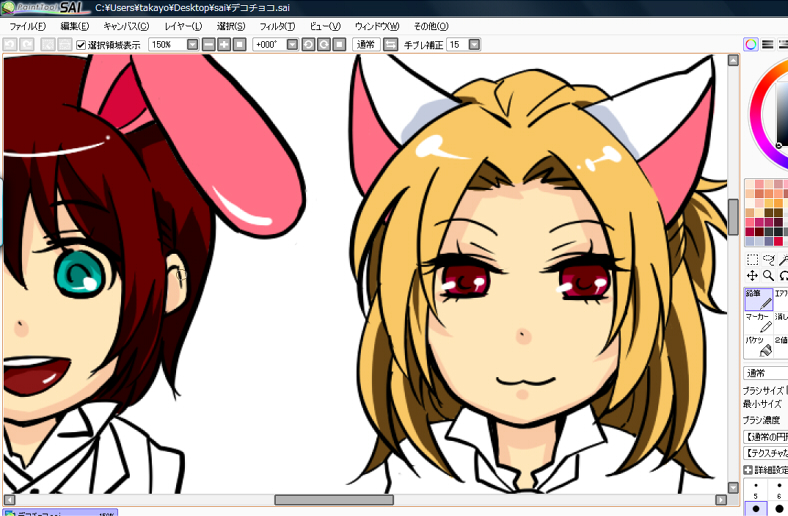Viewport: 788px width, 516px height.
Task: Open the その他(O) menu
Action: 431,26
